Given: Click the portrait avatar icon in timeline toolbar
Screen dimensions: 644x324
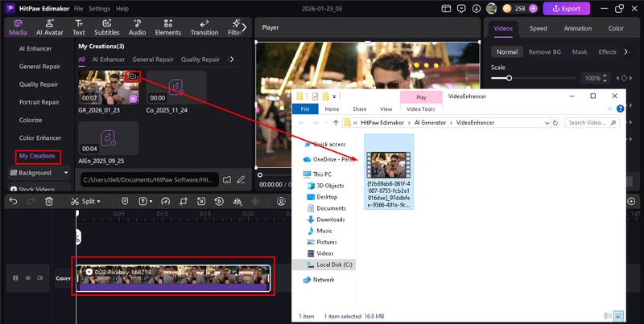Looking at the screenshot, I should point(281,201).
